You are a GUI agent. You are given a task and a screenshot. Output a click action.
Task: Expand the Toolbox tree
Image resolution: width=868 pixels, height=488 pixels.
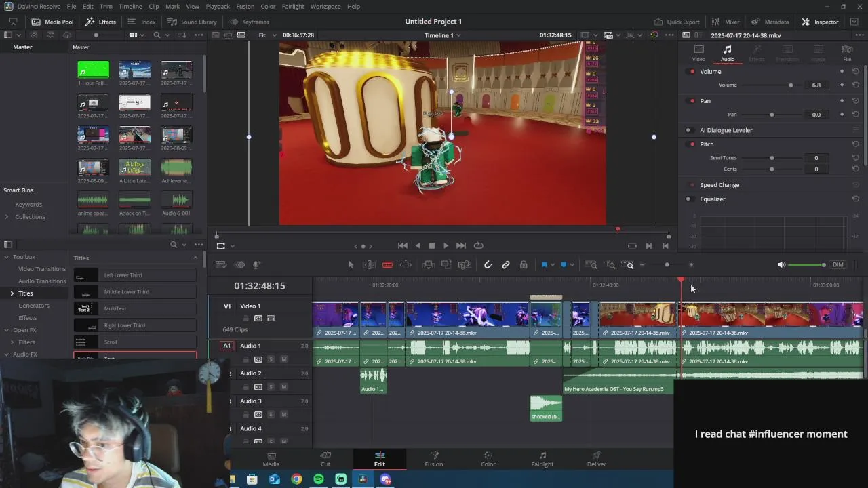point(7,257)
